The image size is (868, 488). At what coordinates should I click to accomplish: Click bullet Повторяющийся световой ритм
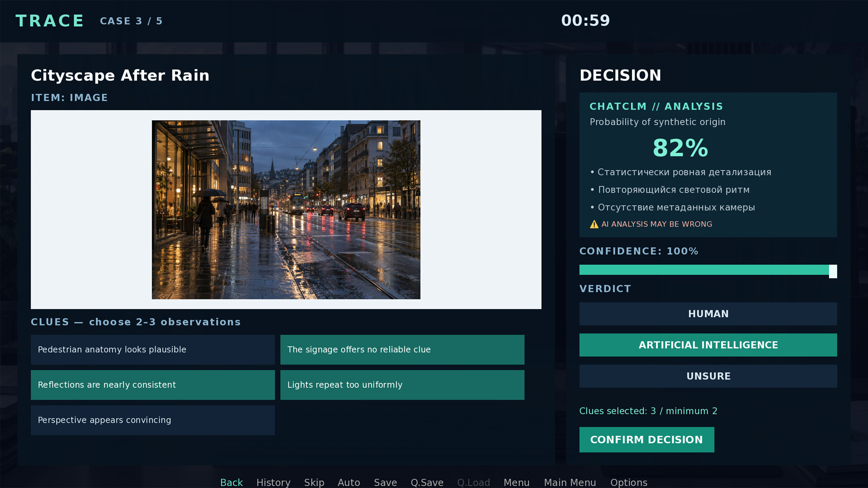coord(670,190)
